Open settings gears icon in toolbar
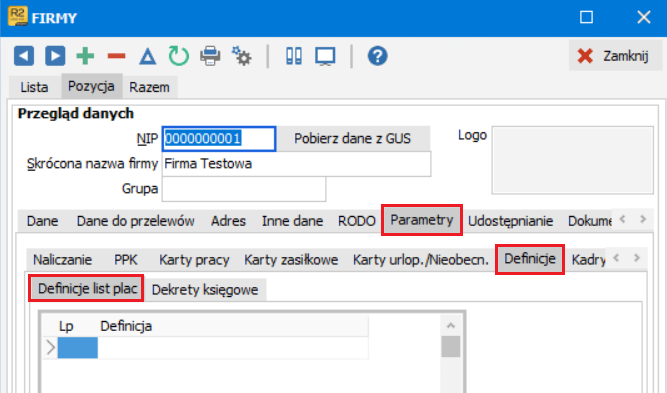667x393 pixels. coord(242,56)
